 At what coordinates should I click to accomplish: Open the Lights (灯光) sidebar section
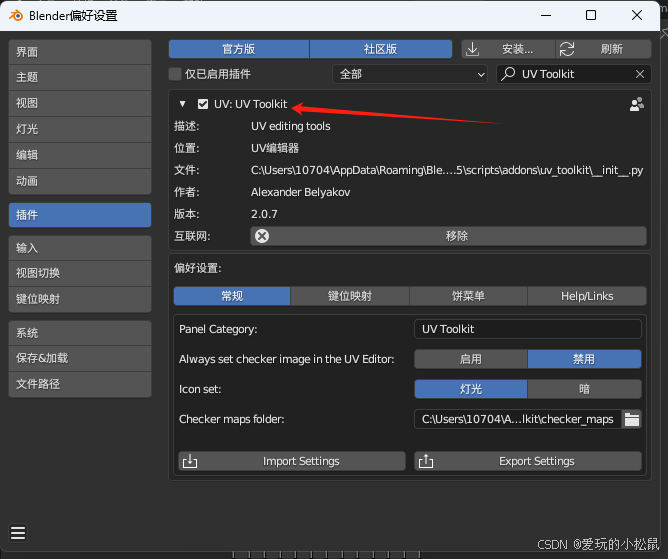(80, 129)
